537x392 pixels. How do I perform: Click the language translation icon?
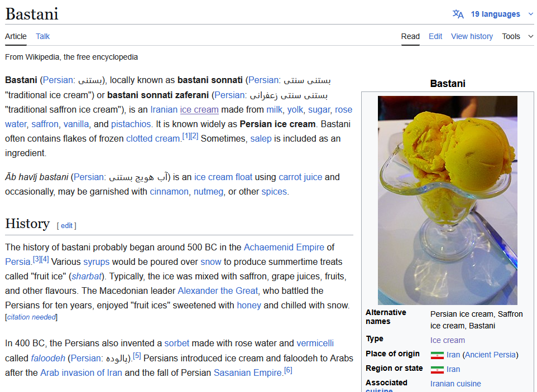tap(458, 14)
